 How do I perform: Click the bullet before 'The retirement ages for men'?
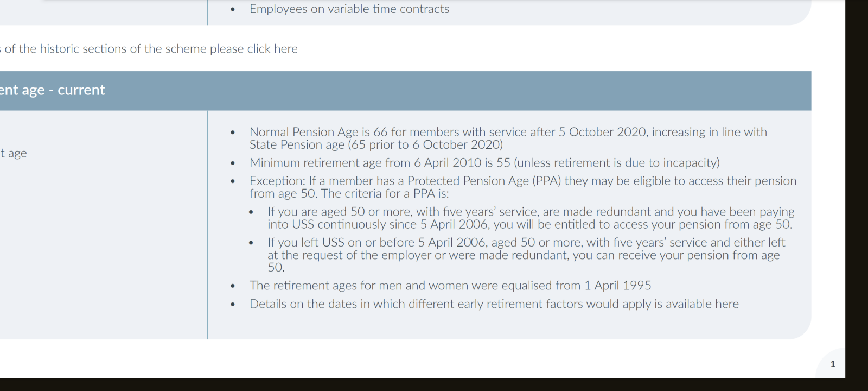[x=233, y=286]
